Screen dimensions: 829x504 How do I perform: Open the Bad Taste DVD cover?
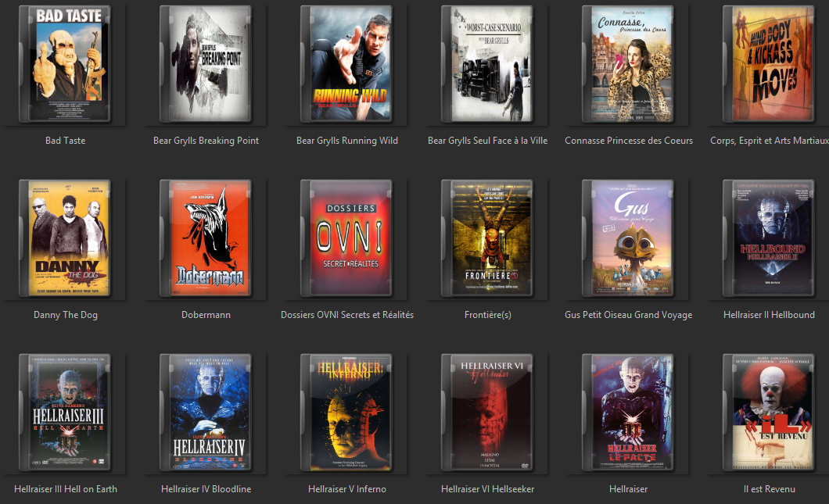tap(65, 64)
